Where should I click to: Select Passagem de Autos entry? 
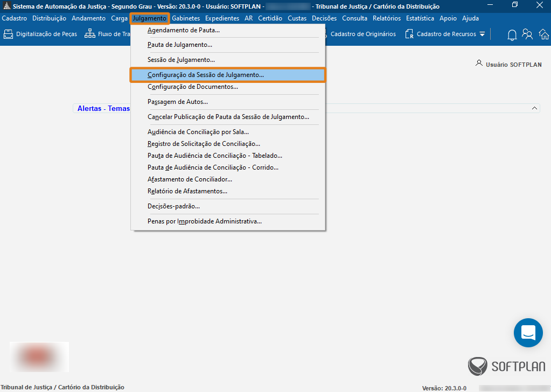pos(228,102)
